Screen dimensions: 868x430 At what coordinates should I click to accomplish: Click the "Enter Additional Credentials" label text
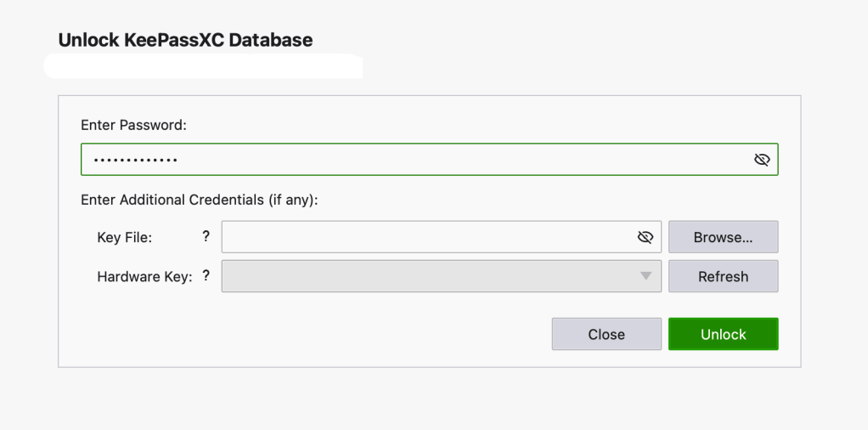pos(199,200)
